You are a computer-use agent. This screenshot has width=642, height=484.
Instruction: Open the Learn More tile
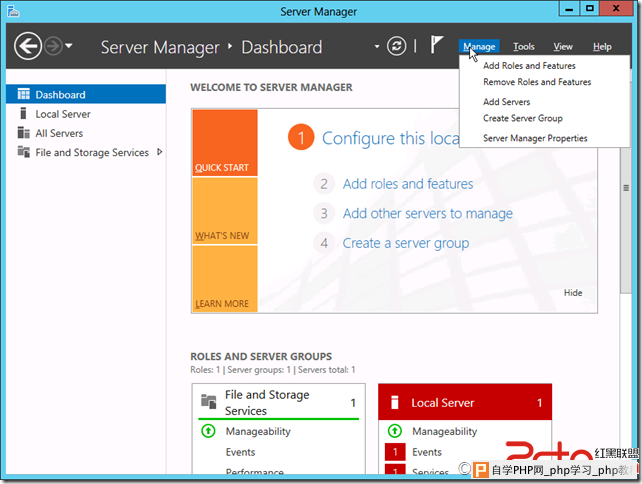coord(225,279)
